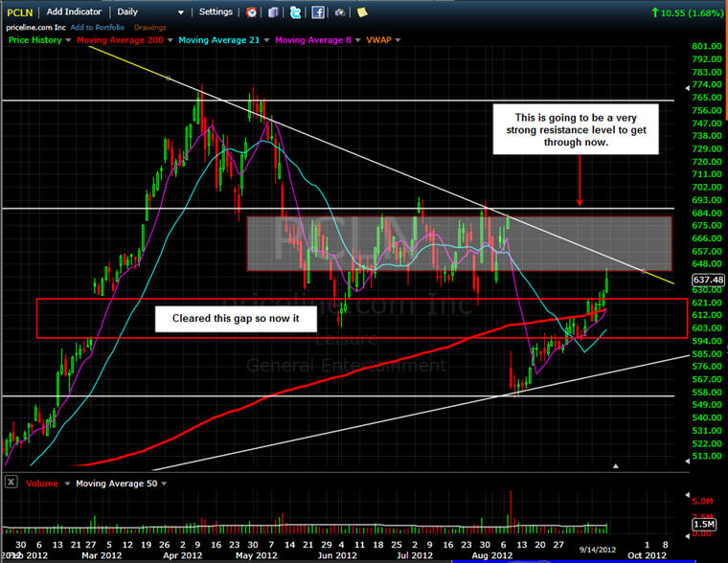The width and height of the screenshot is (728, 563).
Task: Click the upper price-axis scale arrow
Action: pos(687,88)
